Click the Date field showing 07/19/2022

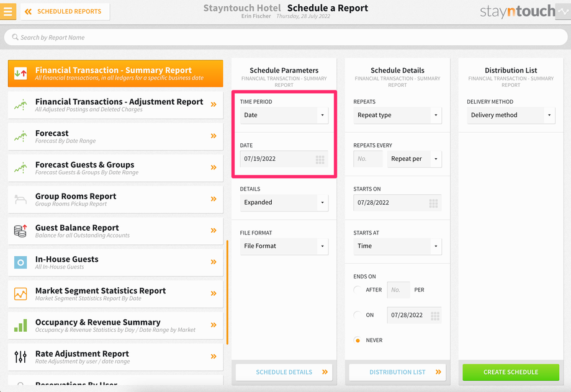(x=284, y=159)
